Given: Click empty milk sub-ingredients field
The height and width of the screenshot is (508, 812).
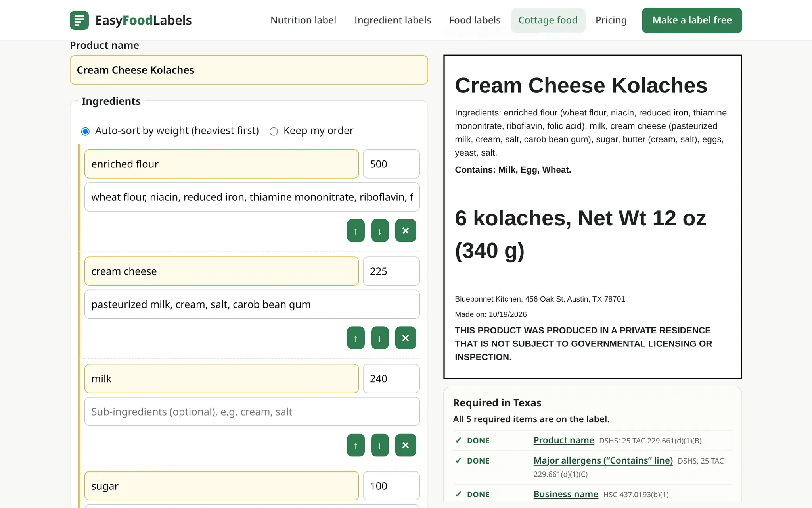Looking at the screenshot, I should coord(252,412).
